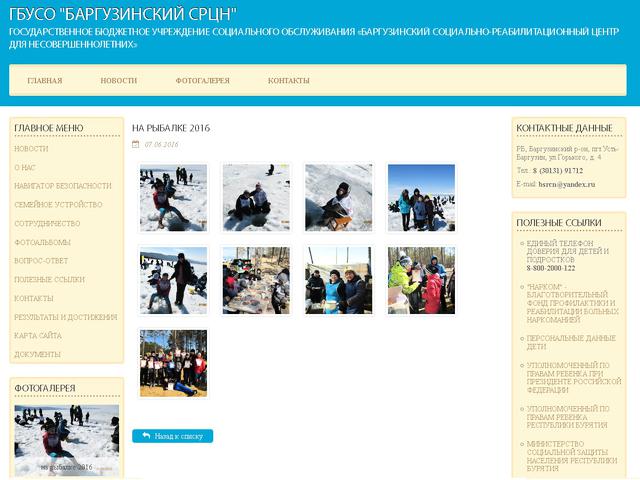Viewport: 640px width, 480px height.
Task: Click the calendar icon beside the date 07.06.2016
Action: point(136,144)
